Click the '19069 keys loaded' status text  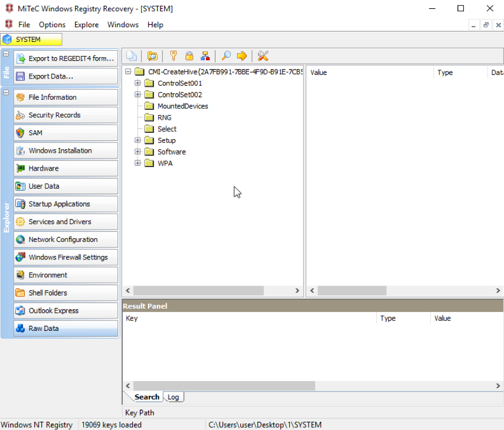[x=111, y=425]
